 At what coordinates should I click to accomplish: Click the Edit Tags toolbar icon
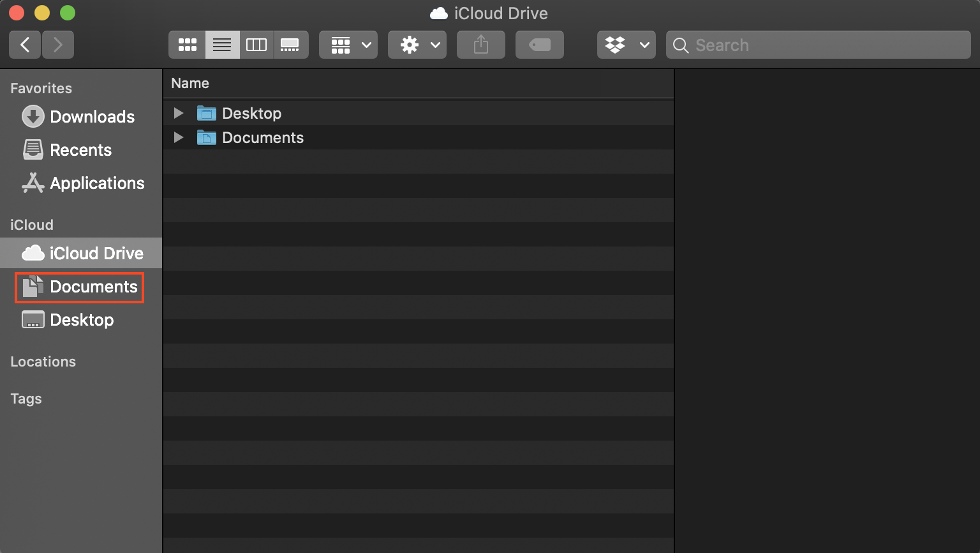point(539,45)
